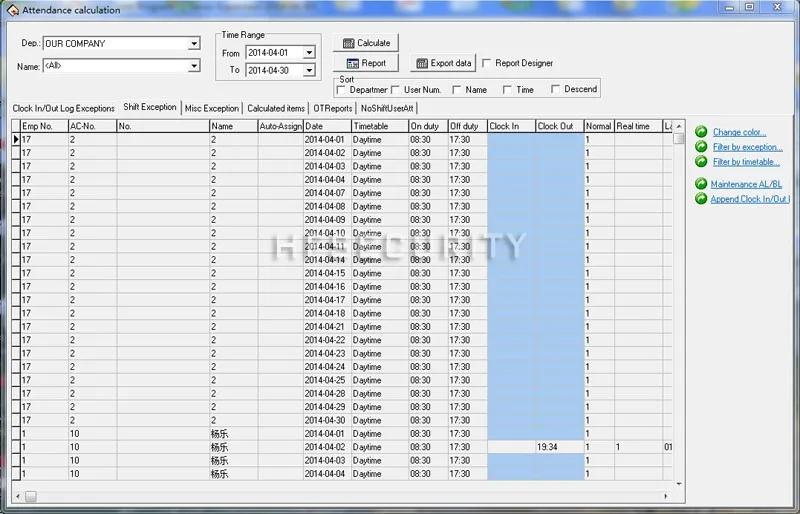Image resolution: width=800 pixels, height=514 pixels.
Task: Expand the Dep. dropdown showing OUR COMPANY
Action: (x=194, y=43)
